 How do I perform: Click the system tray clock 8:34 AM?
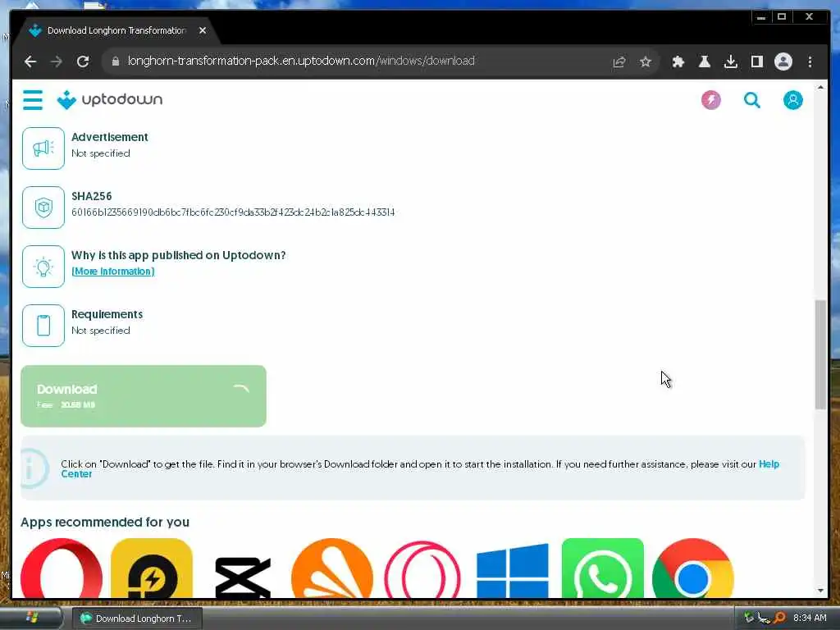tap(810, 618)
